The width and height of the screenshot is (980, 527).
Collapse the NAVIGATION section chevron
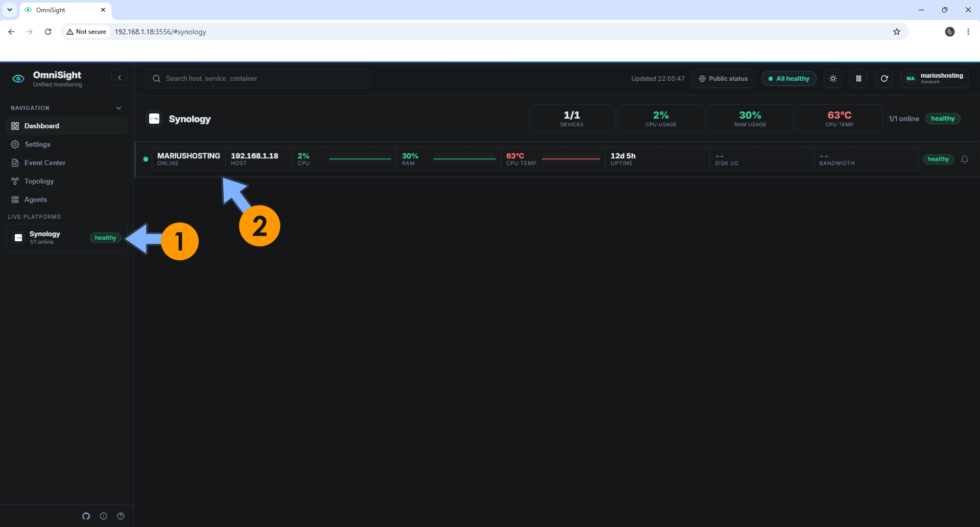(x=118, y=108)
